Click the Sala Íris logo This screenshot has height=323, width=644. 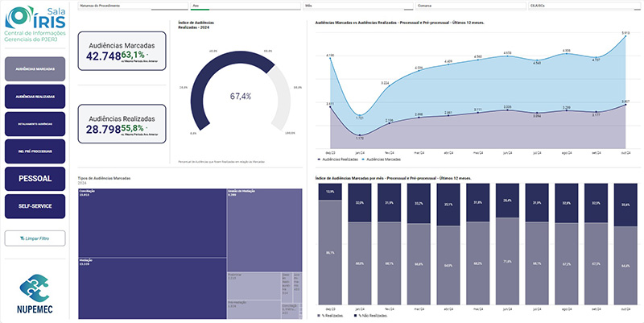pos(35,23)
